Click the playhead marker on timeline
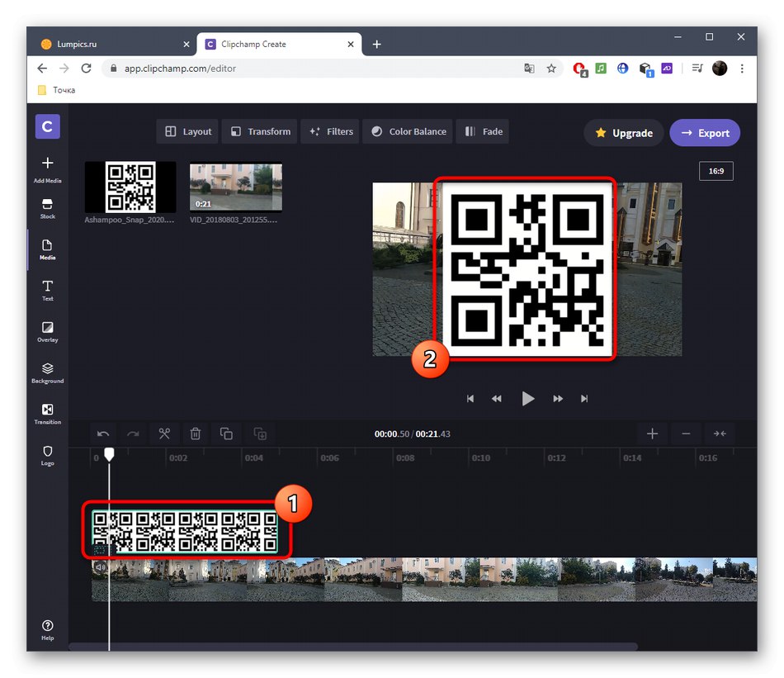784x678 pixels. click(x=109, y=454)
